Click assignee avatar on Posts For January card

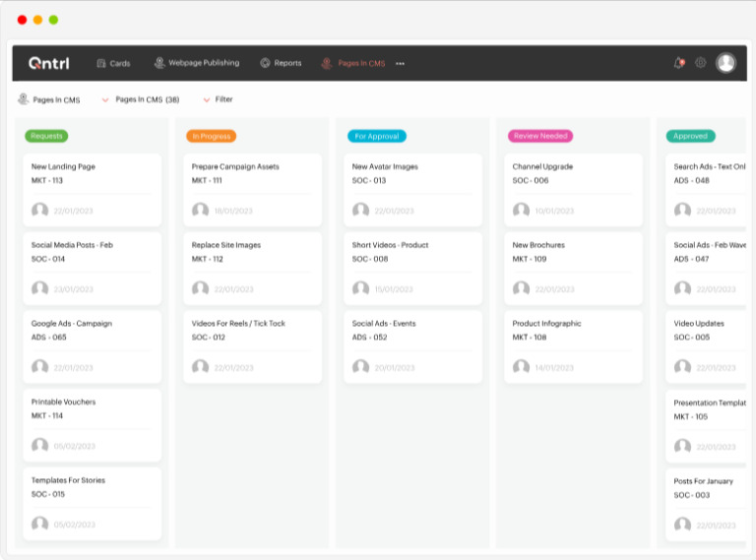tap(683, 525)
